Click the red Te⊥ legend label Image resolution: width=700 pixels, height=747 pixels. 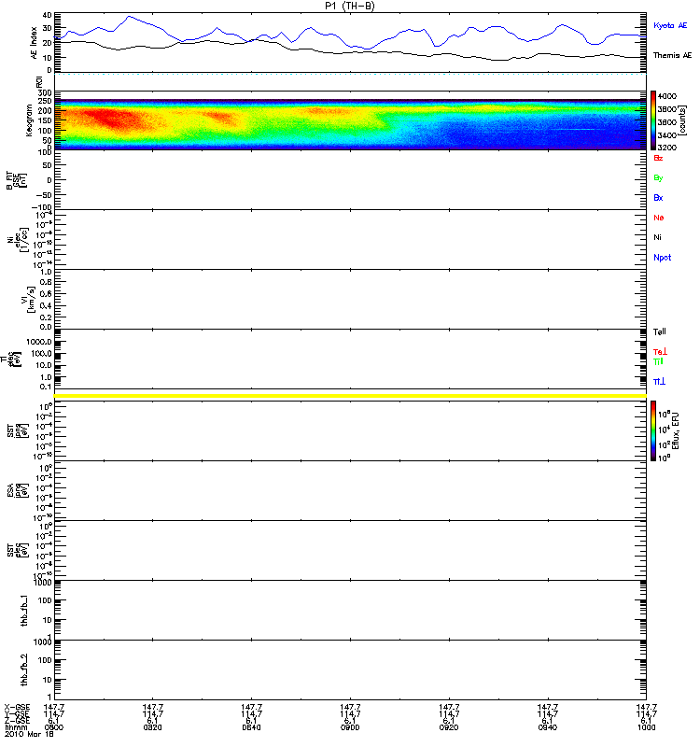pyautogui.click(x=660, y=352)
